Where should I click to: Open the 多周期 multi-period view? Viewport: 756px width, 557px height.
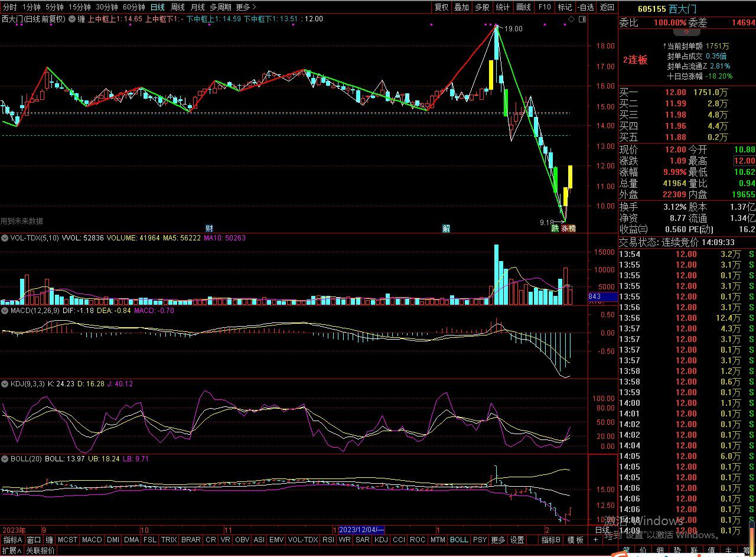coord(220,7)
